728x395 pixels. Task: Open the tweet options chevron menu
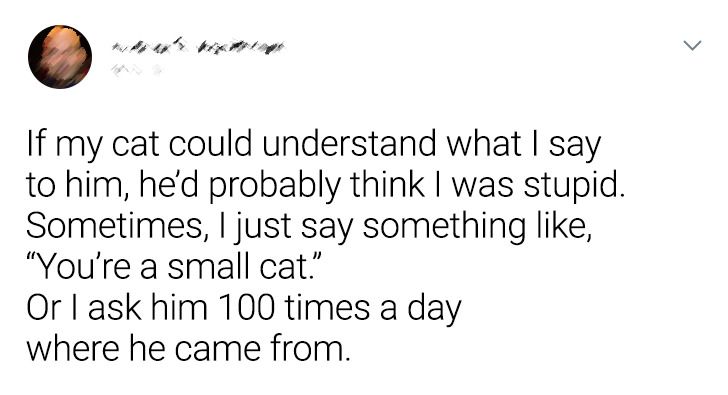(x=692, y=45)
